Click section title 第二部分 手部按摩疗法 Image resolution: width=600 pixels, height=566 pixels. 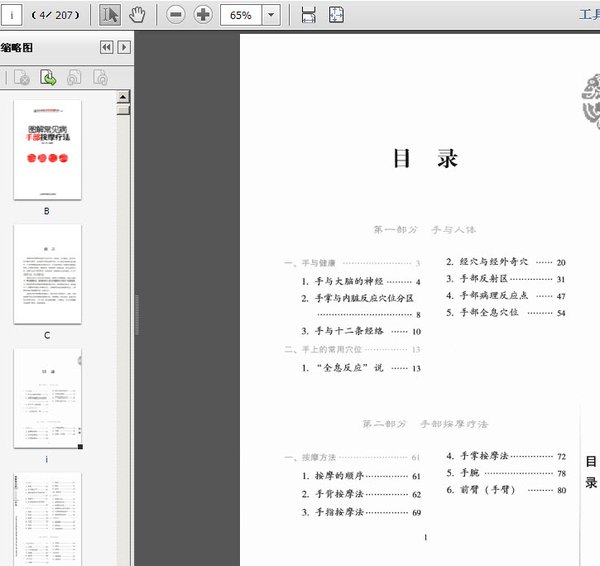click(425, 424)
